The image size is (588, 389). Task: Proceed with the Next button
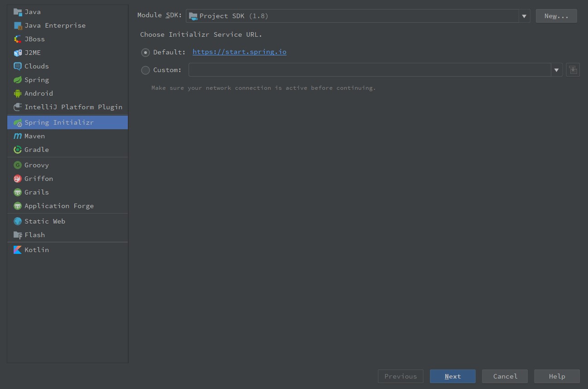click(452, 376)
